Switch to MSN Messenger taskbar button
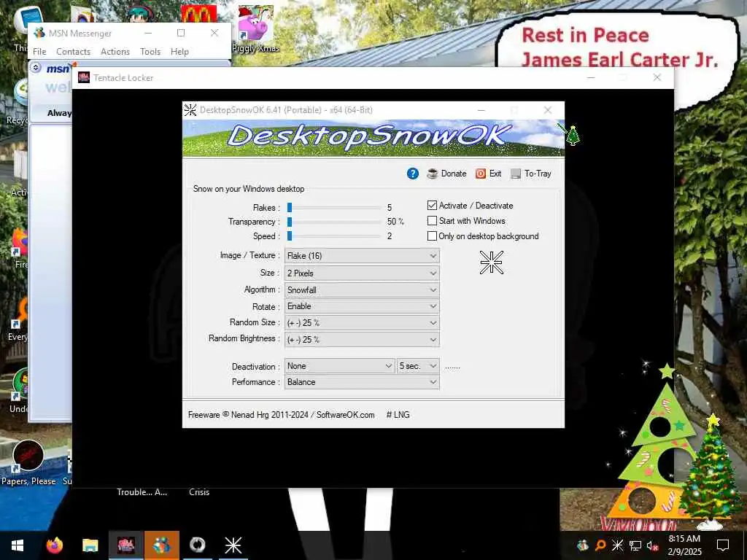The height and width of the screenshot is (560, 747). [x=161, y=545]
